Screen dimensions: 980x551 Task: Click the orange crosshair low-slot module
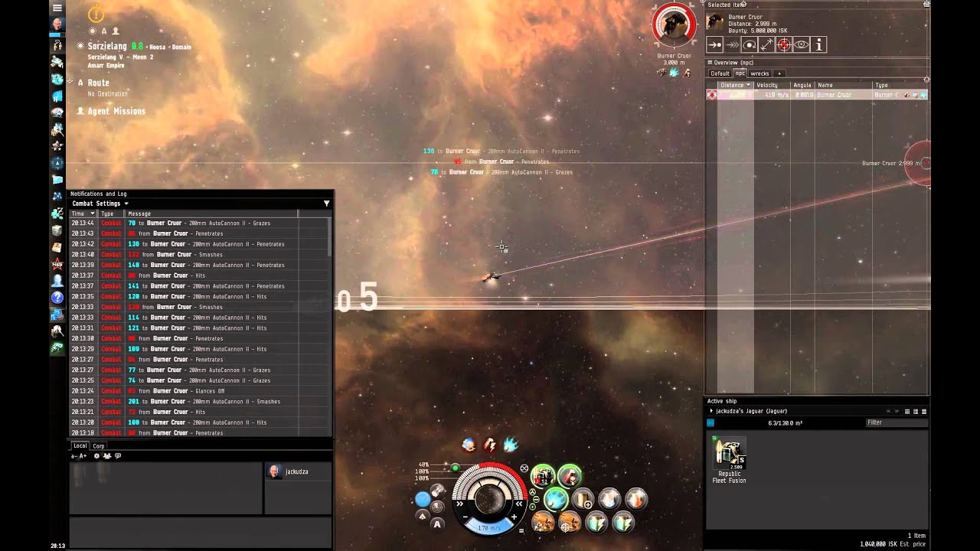[x=569, y=523]
